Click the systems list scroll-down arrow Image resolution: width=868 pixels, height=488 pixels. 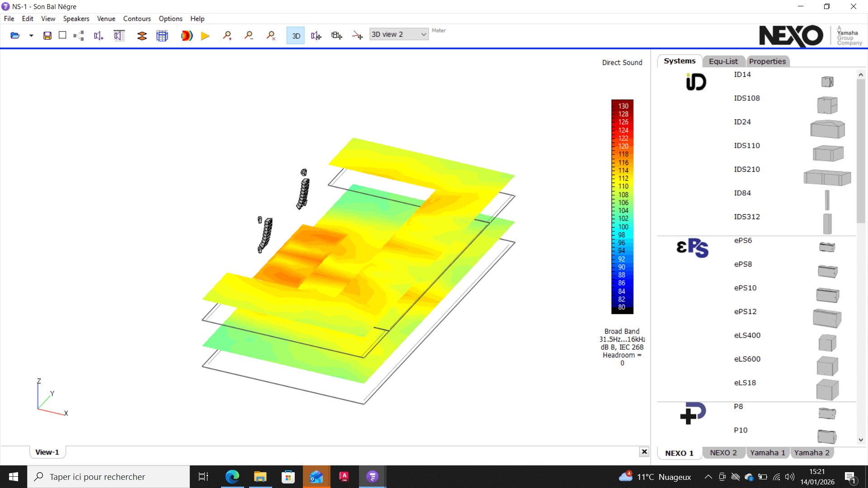[861, 440]
